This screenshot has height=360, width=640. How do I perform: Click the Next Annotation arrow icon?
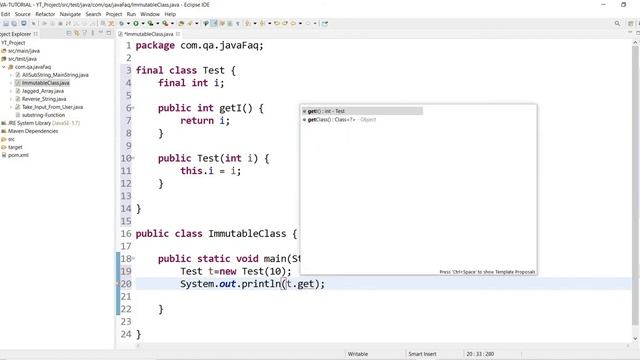point(248,23)
